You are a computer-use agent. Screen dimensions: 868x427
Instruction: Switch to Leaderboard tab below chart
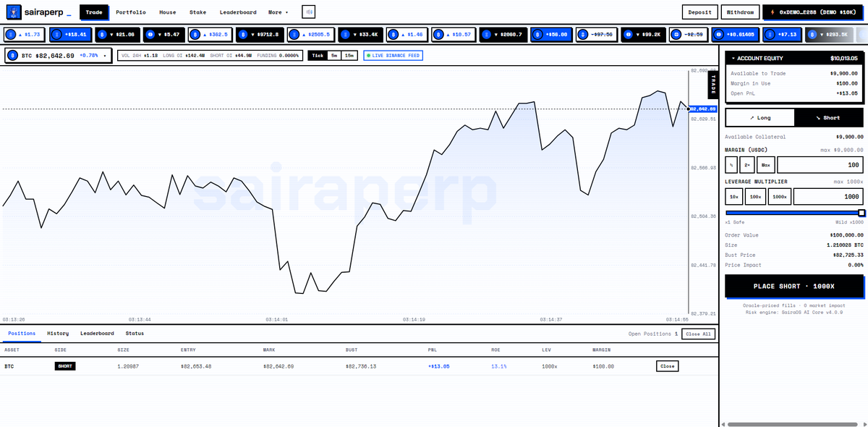97,334
